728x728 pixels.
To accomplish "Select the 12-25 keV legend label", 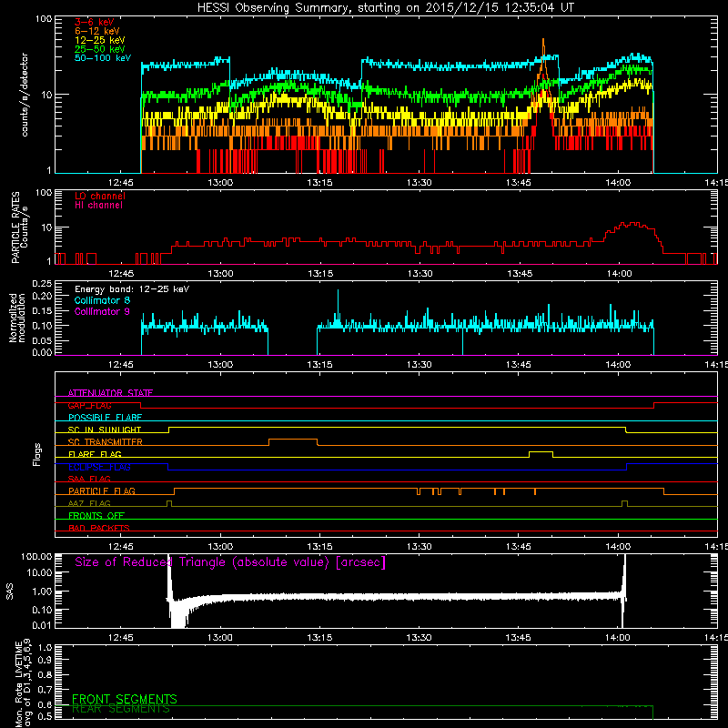I will [100, 40].
